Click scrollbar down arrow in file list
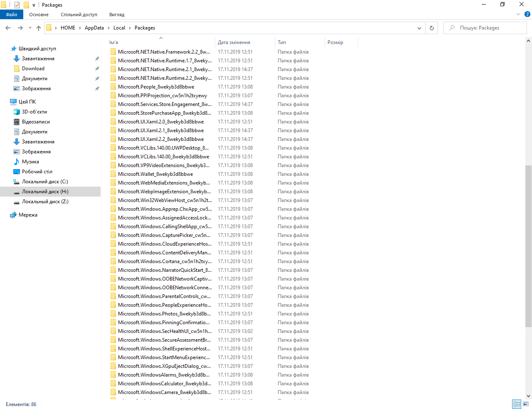This screenshot has width=532, height=409. point(529,396)
